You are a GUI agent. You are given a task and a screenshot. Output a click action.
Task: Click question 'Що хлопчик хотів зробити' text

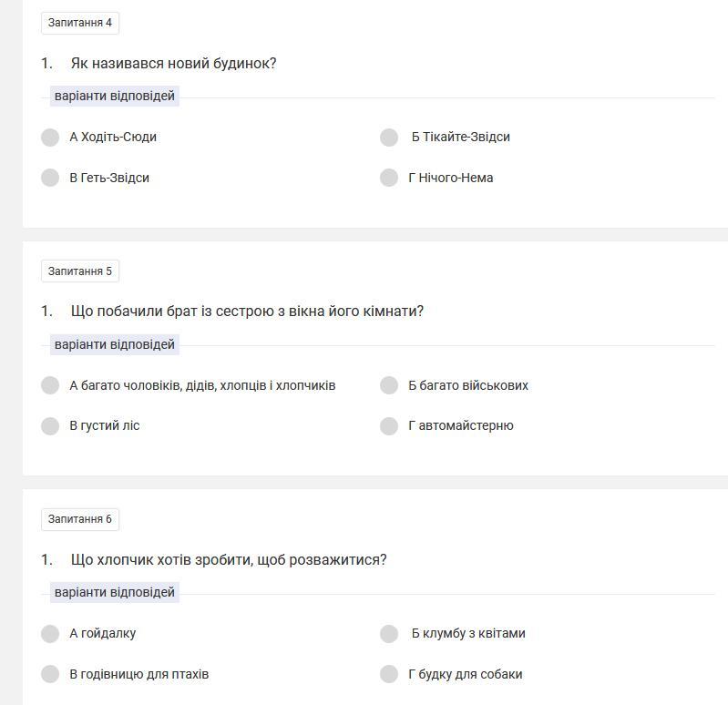coord(229,559)
